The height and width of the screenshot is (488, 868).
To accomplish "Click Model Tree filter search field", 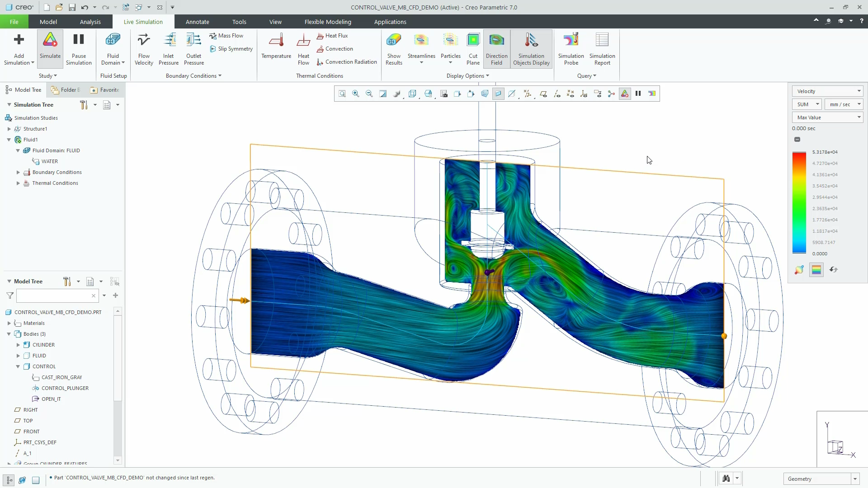I will tap(57, 296).
